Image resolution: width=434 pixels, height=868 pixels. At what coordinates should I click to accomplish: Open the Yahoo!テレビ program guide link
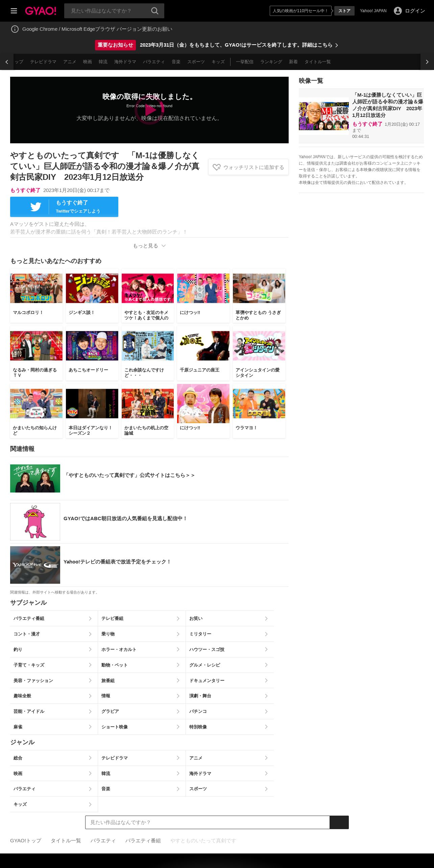click(x=117, y=562)
